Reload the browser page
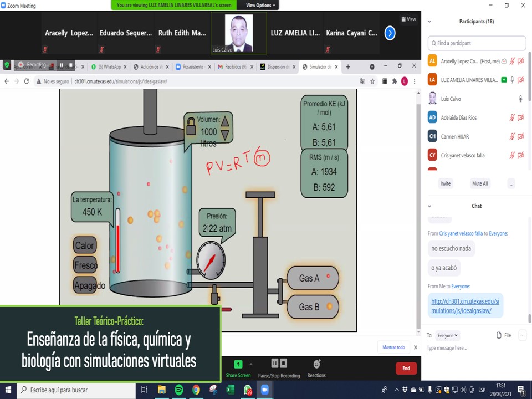 pos(26,81)
